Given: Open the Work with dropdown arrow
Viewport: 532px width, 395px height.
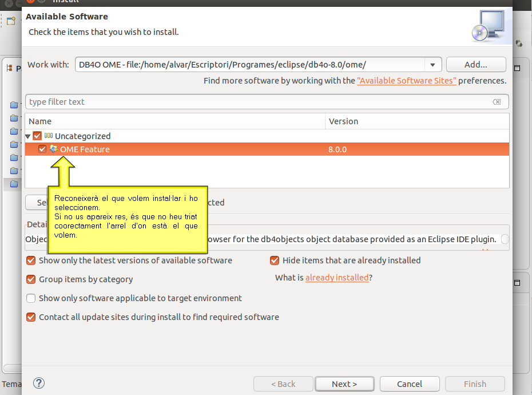Looking at the screenshot, I should [x=432, y=65].
